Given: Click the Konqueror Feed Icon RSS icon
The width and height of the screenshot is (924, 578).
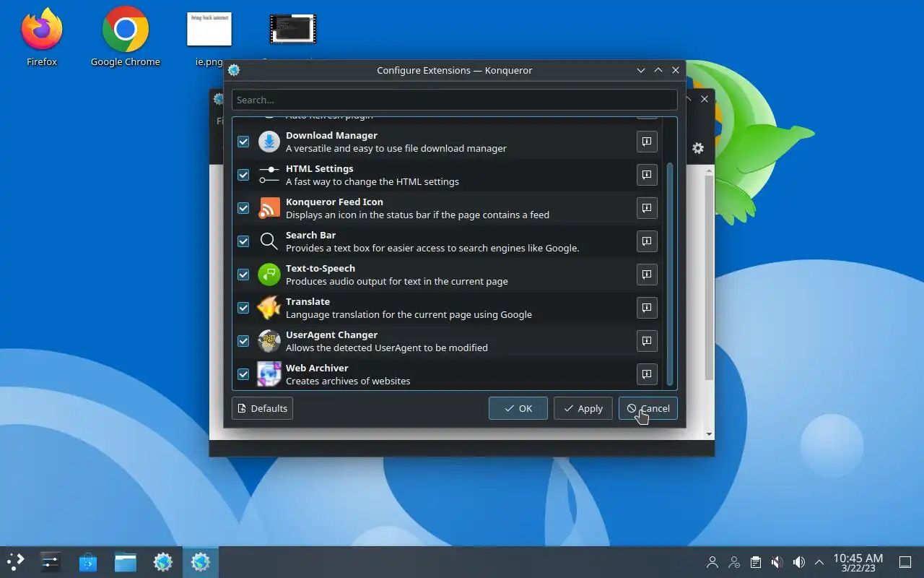Looking at the screenshot, I should 269,208.
